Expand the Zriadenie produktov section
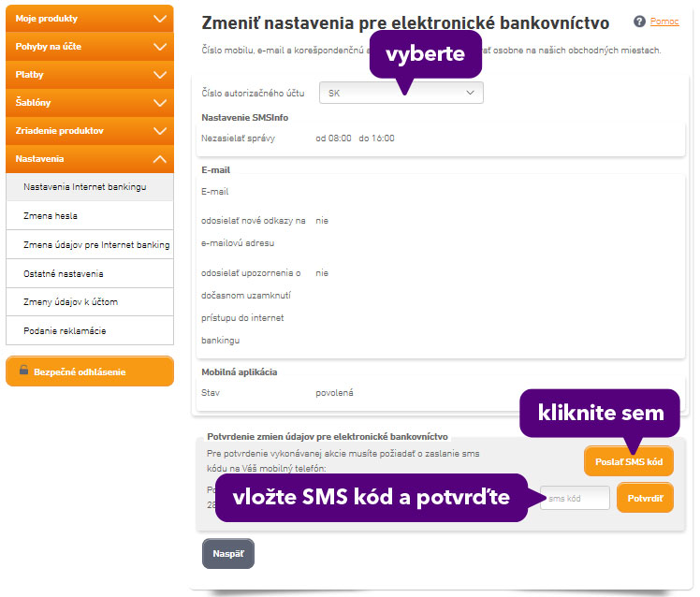This screenshot has width=700, height=597. click(90, 131)
